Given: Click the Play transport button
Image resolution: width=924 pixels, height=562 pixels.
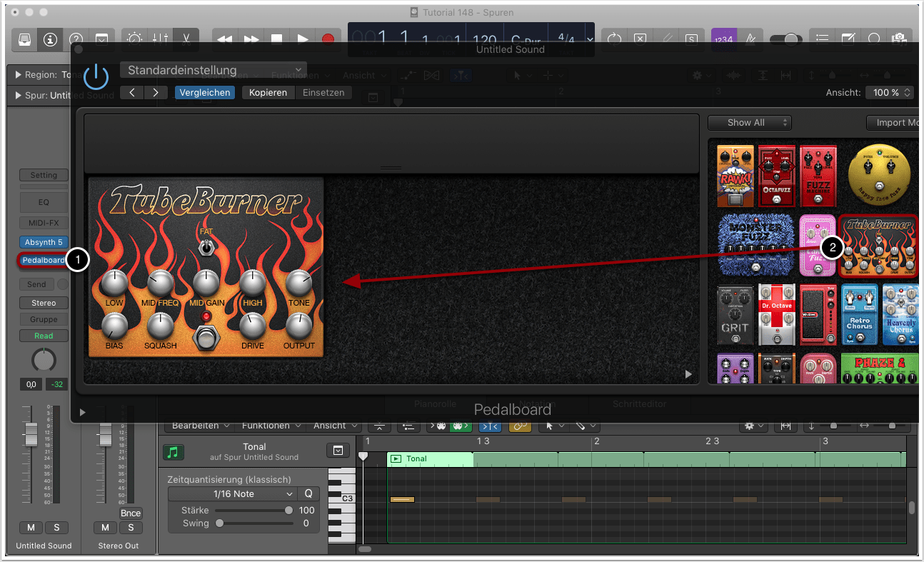Looking at the screenshot, I should tap(302, 39).
